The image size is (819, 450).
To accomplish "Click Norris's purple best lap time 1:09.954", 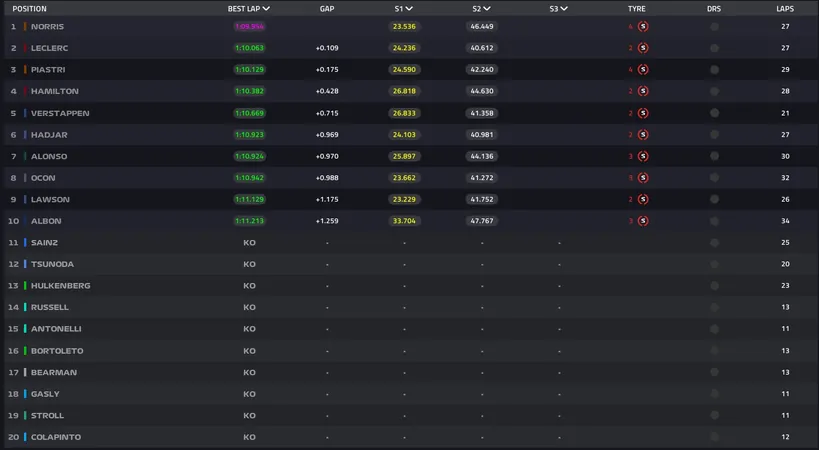I will click(249, 27).
